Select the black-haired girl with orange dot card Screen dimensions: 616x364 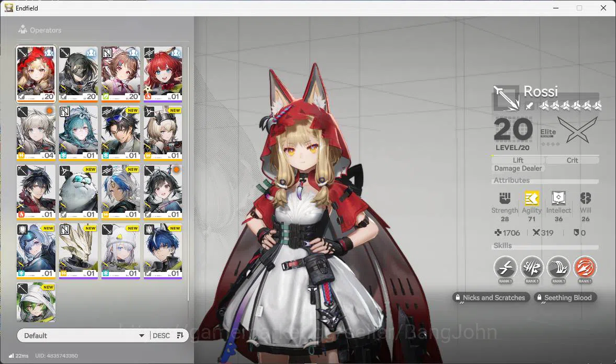tap(163, 192)
